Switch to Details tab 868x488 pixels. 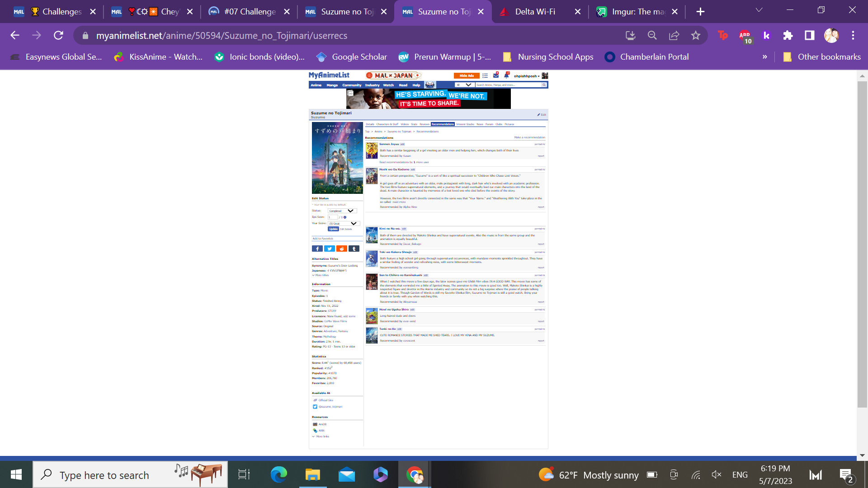tap(370, 124)
